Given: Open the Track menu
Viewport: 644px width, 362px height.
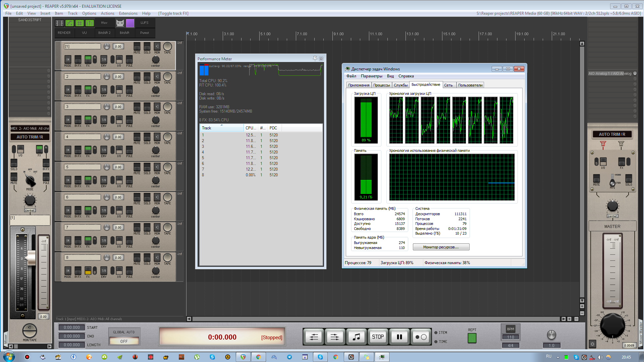Looking at the screenshot, I should coord(72,13).
